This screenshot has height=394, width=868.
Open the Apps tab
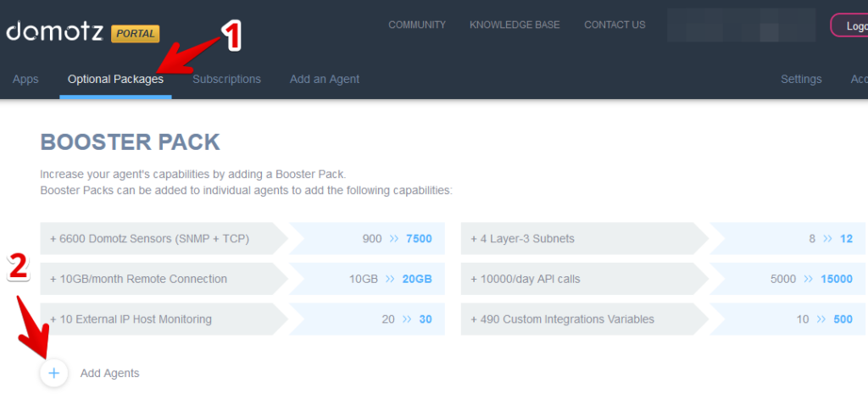(x=25, y=79)
